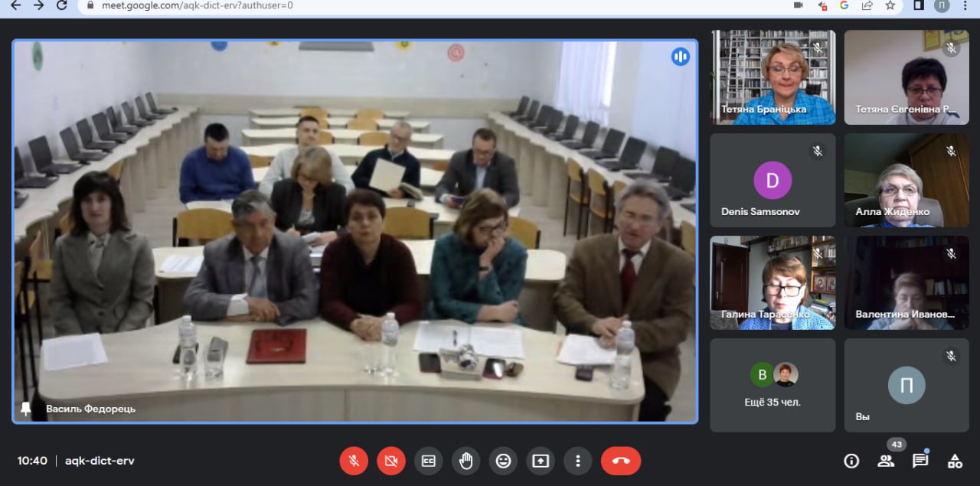
Task: Open the emoji reactions button
Action: (x=503, y=461)
